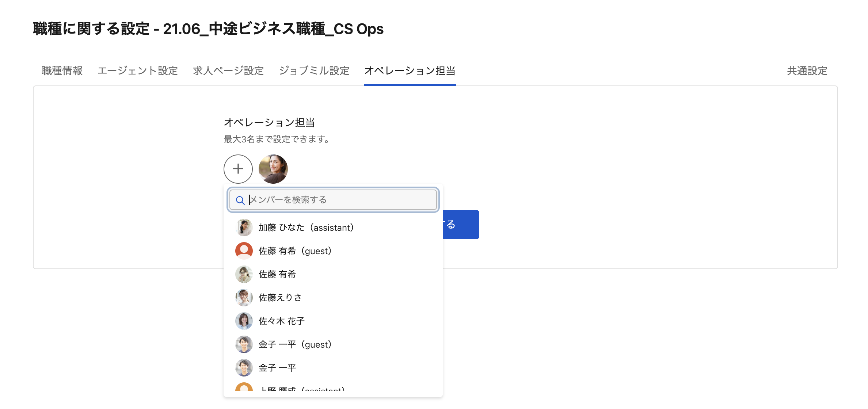Go to ジョブミル設定 tab
This screenshot has height=409, width=868.
(x=314, y=71)
